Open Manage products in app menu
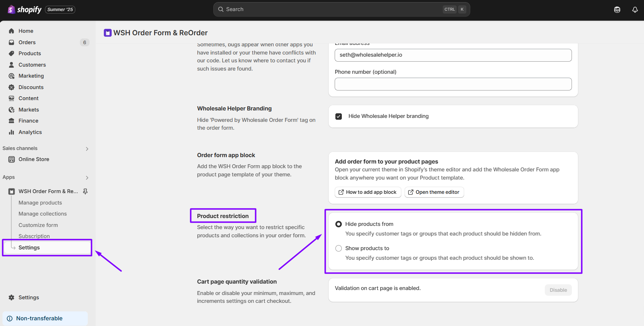The image size is (644, 326). click(40, 203)
